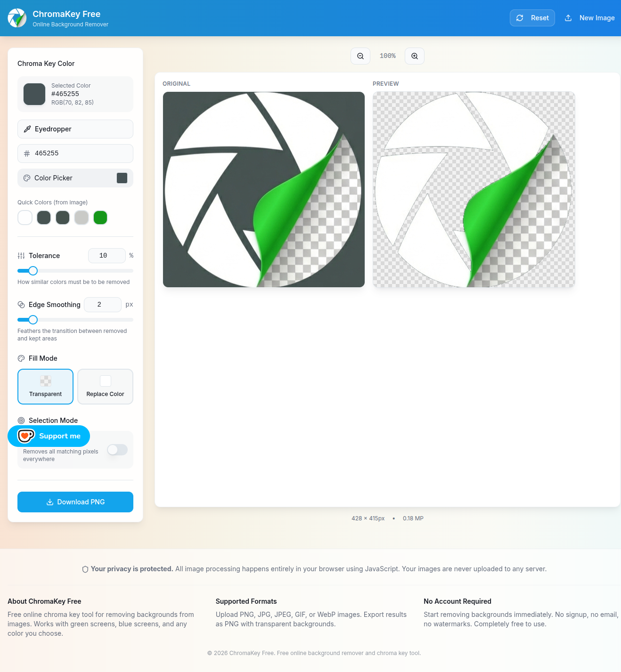Click the Supported Formats heading

246,601
